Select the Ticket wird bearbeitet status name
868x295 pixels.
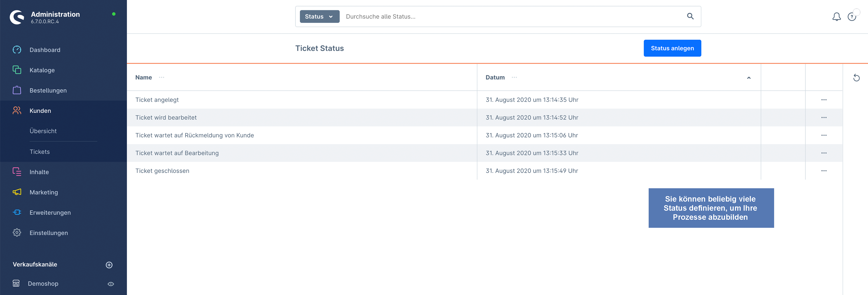[x=166, y=117]
